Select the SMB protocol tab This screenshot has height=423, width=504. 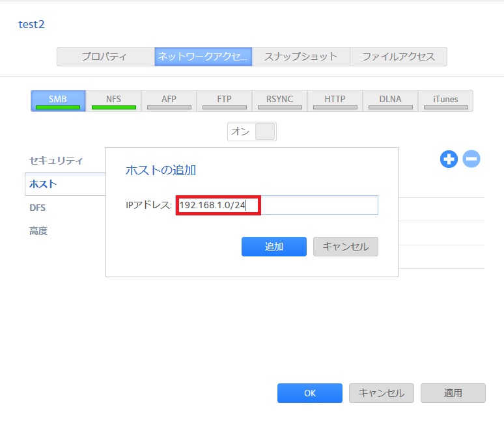point(58,101)
